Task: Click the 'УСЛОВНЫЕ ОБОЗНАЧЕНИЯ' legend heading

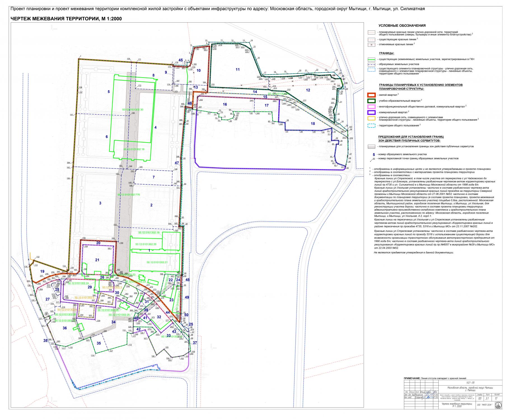Action: coord(402,25)
